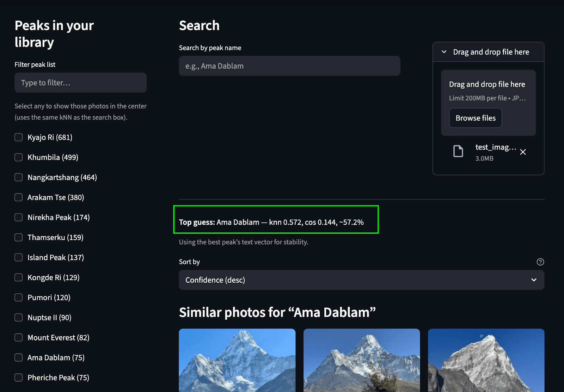
Task: Check the Nangkartshang (464) peak
Action: click(18, 177)
